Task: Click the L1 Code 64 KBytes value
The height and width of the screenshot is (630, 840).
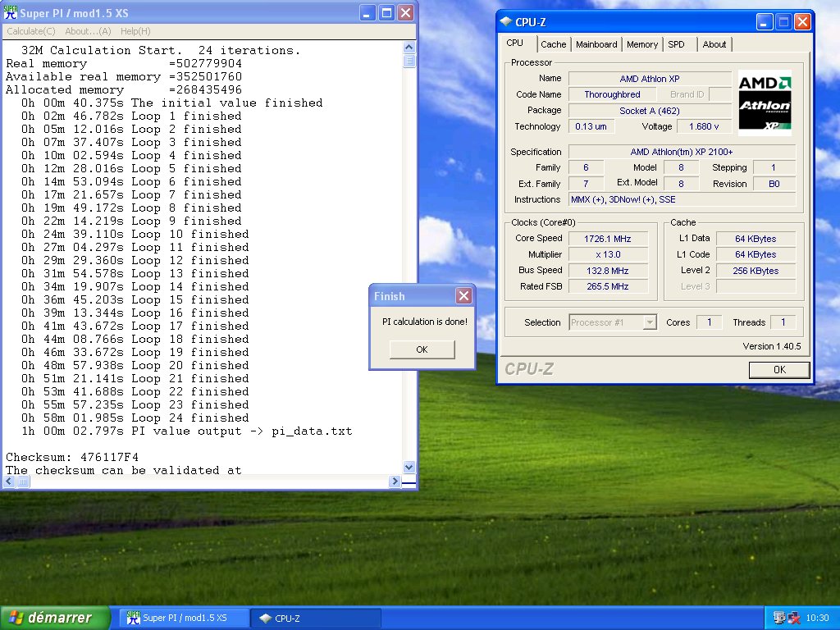Action: 756,254
